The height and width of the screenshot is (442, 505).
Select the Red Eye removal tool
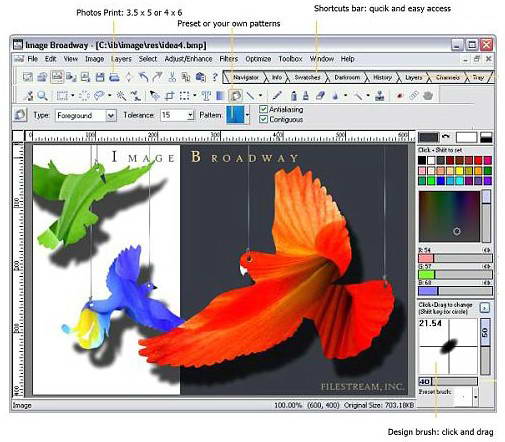coord(399,96)
